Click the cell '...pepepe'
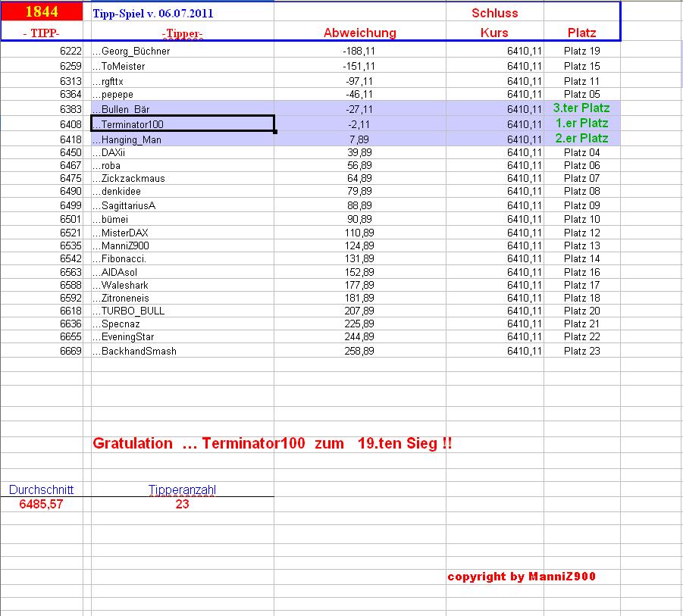 pyautogui.click(x=183, y=95)
